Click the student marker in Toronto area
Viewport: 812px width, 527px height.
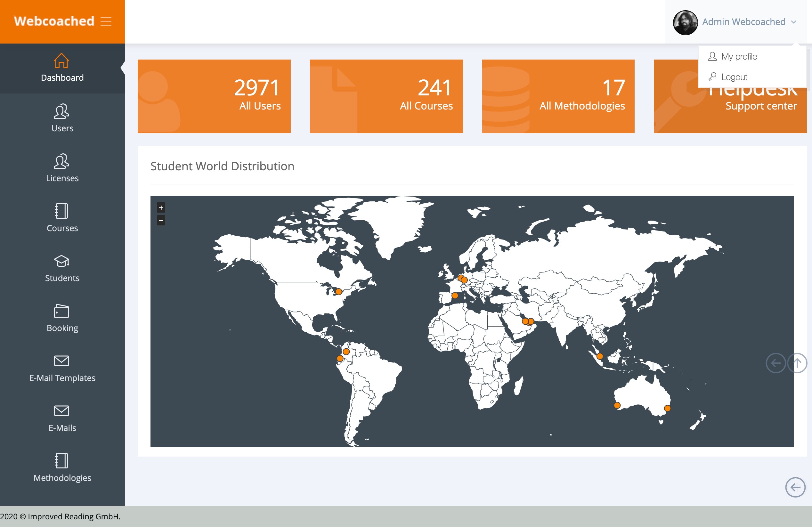[338, 292]
